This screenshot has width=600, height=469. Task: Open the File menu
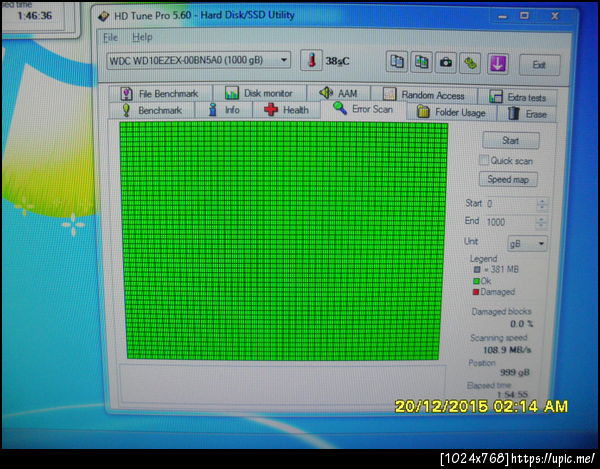point(111,37)
